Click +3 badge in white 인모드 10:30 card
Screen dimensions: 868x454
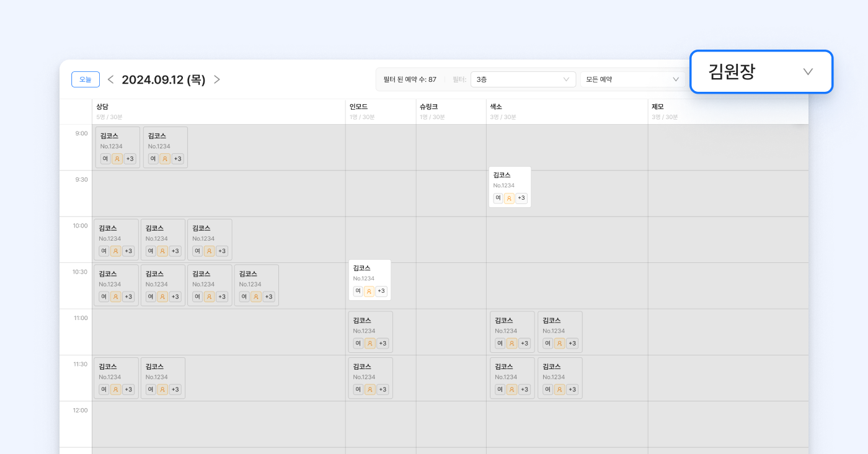[381, 291]
